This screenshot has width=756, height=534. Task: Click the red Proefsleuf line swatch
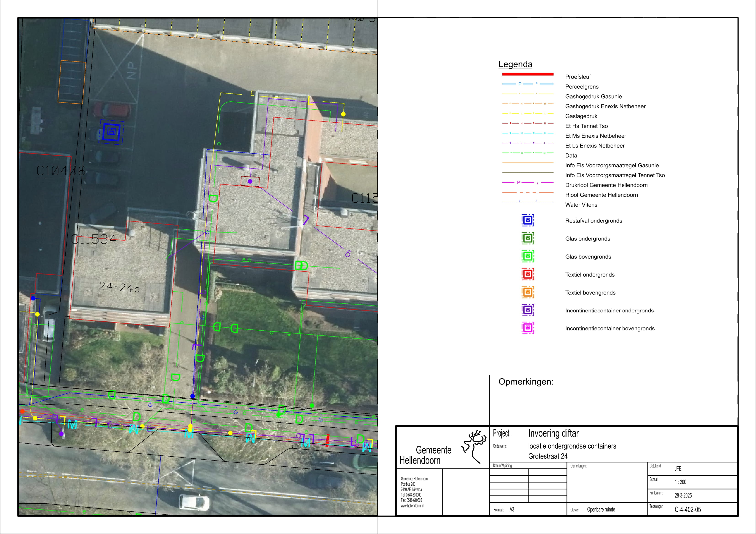pos(527,74)
